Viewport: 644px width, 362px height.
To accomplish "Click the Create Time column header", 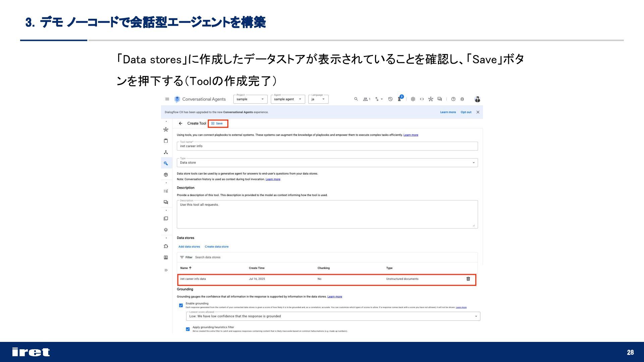I will click(257, 268).
